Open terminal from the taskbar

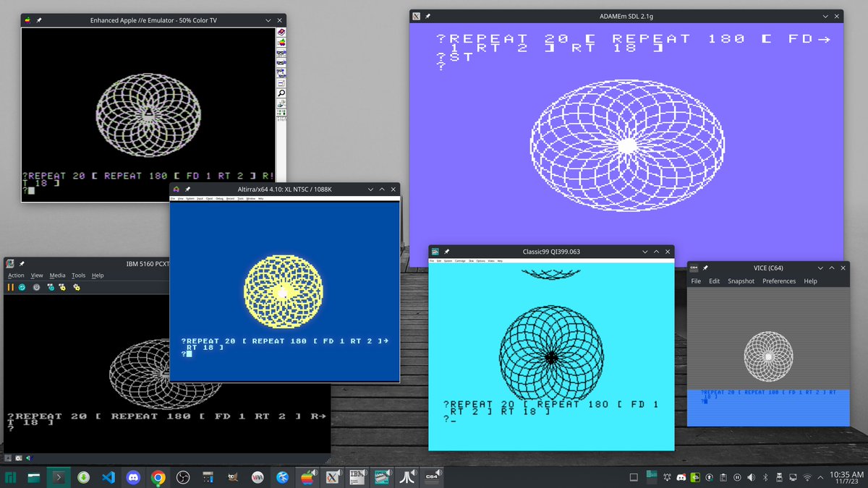pyautogui.click(x=59, y=477)
